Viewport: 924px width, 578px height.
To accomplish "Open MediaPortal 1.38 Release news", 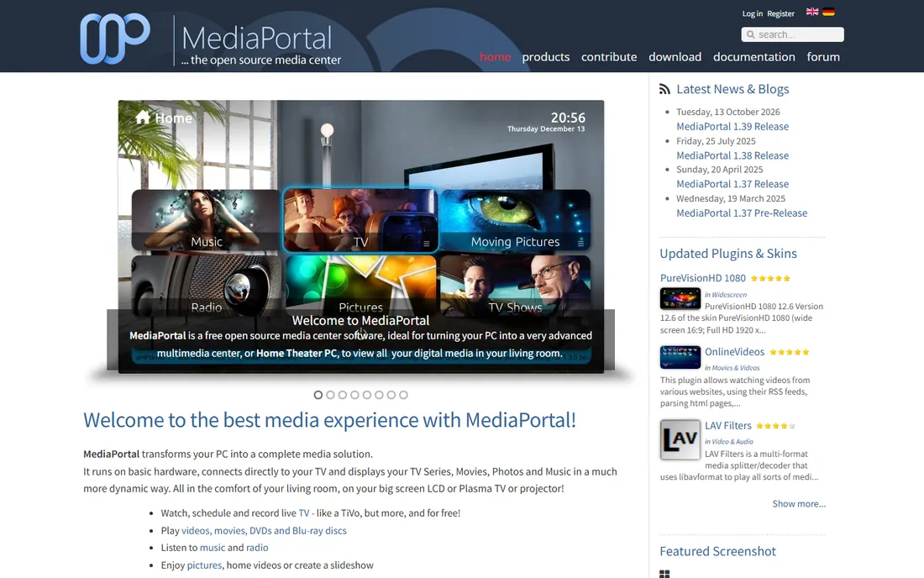I will point(732,155).
